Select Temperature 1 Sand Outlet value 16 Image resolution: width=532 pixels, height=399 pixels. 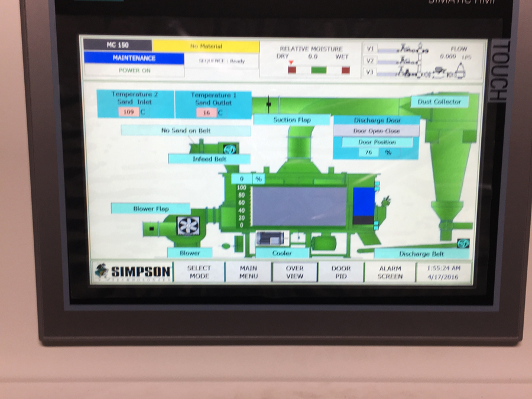pyautogui.click(x=206, y=113)
